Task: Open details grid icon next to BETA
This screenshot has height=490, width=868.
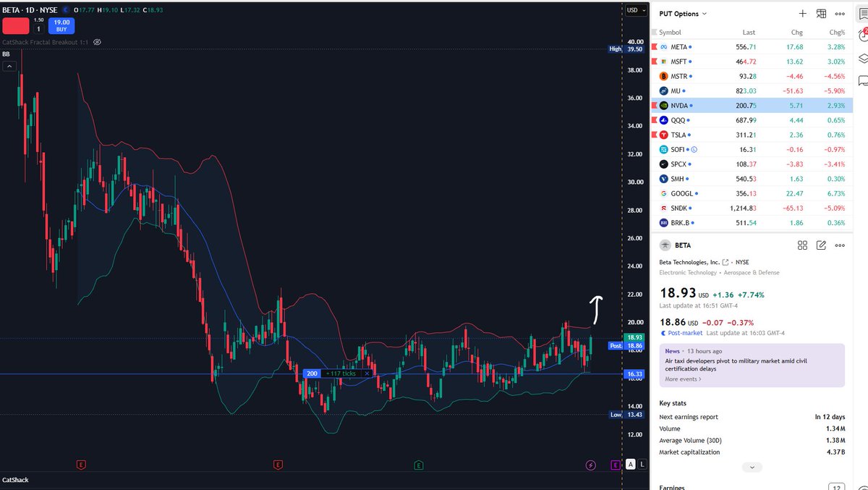Action: (x=802, y=245)
